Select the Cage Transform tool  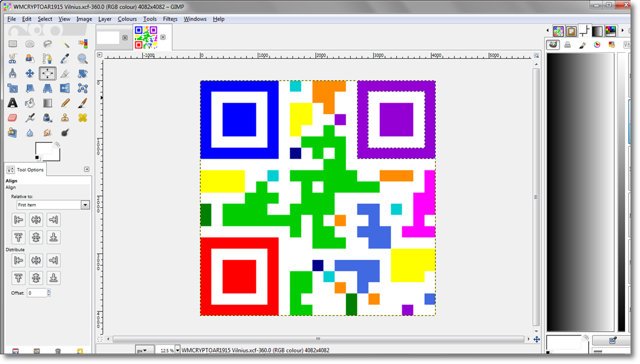click(x=82, y=88)
